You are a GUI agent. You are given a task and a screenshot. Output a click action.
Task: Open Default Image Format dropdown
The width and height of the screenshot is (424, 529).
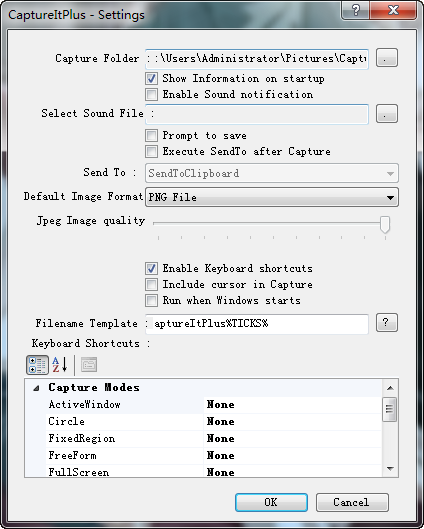tap(272, 197)
